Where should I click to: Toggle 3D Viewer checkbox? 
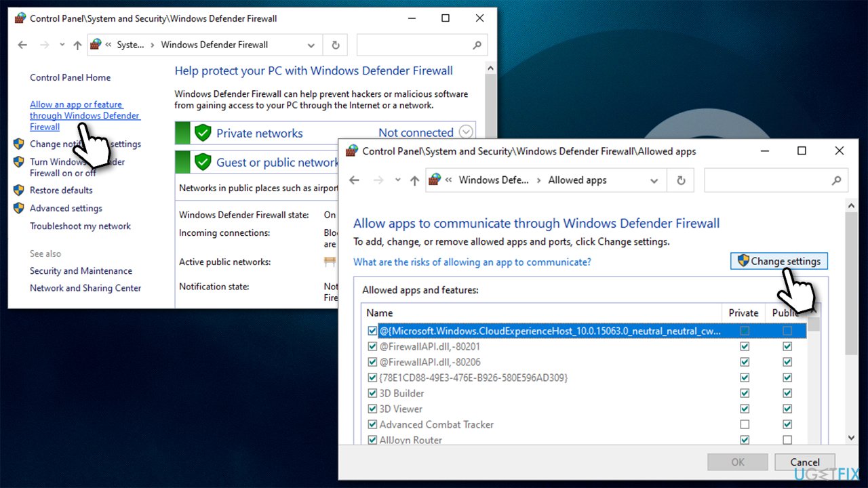coord(372,409)
